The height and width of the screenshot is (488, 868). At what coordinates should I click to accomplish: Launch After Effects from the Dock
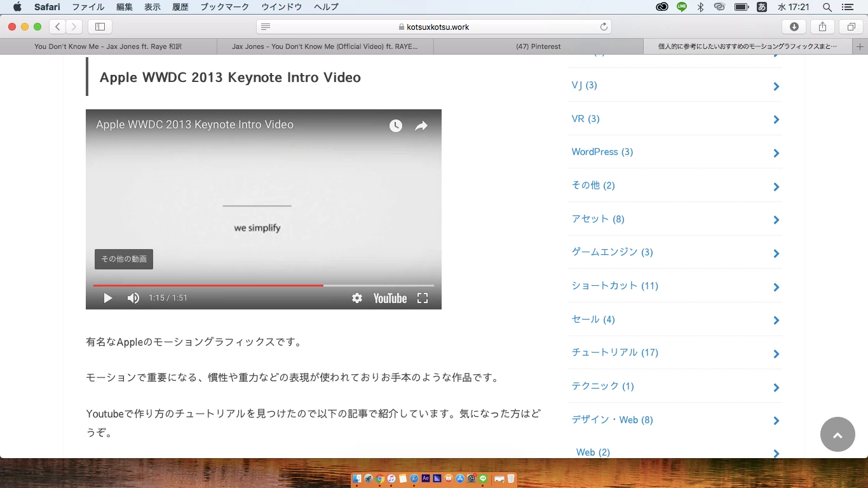[x=426, y=478]
